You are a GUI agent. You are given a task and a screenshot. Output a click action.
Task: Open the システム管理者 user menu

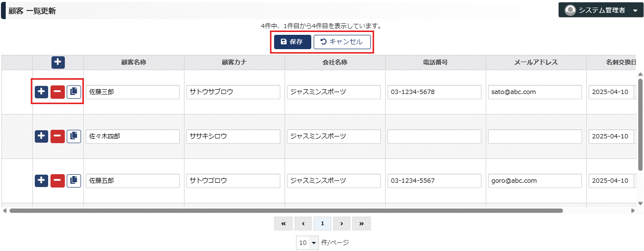click(x=601, y=10)
